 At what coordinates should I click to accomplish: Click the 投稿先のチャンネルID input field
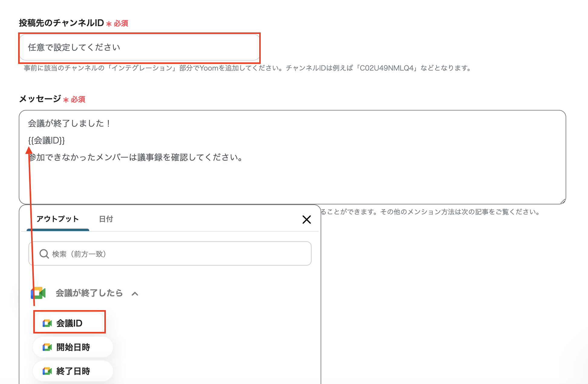[x=139, y=48]
